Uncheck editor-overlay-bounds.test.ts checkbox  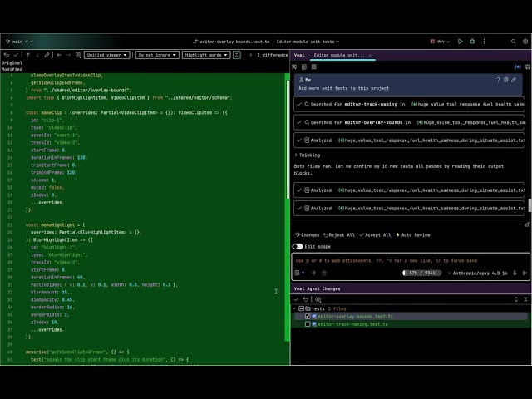pyautogui.click(x=308, y=316)
